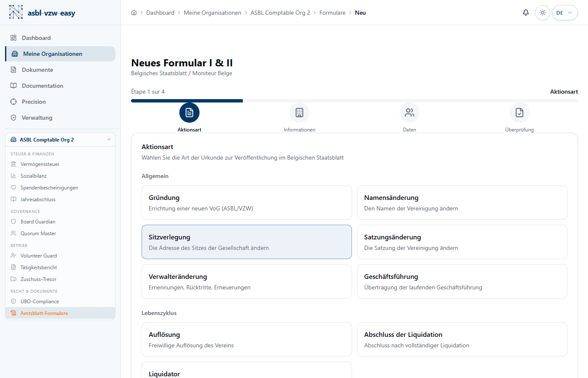Image resolution: width=588 pixels, height=378 pixels.
Task: Click the Daten step users icon
Action: pyautogui.click(x=409, y=113)
